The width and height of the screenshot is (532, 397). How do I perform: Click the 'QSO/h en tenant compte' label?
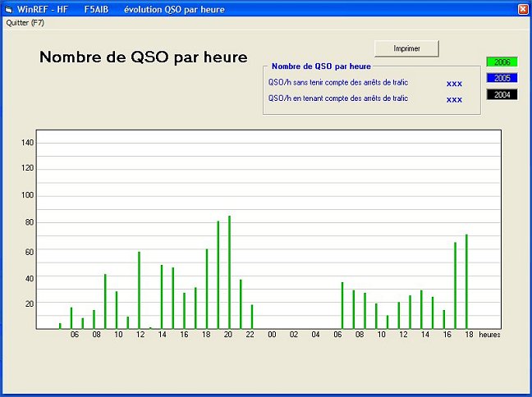pyautogui.click(x=338, y=98)
